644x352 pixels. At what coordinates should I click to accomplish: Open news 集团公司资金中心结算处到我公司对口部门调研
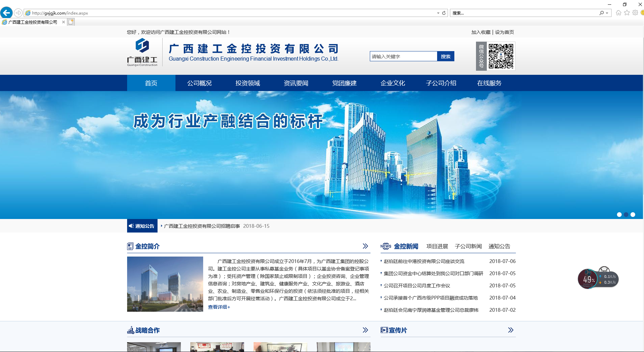click(433, 273)
